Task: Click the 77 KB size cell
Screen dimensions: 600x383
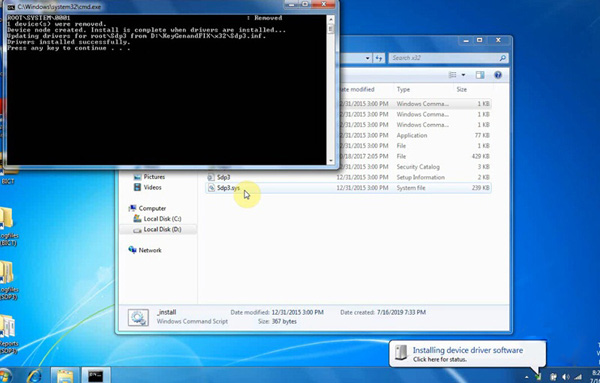Action: click(482, 135)
